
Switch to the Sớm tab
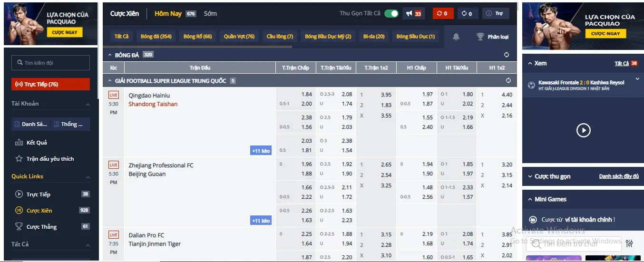tap(210, 13)
